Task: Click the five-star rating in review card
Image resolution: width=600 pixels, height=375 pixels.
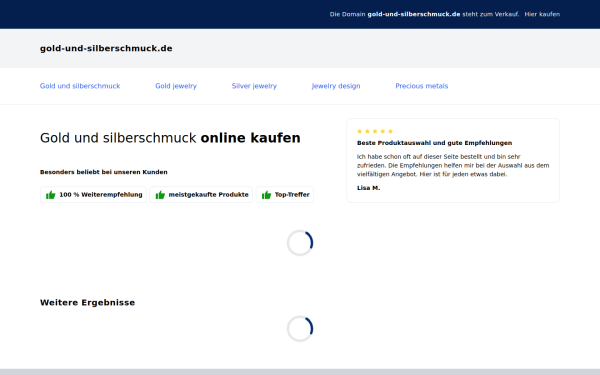Action: [x=375, y=131]
